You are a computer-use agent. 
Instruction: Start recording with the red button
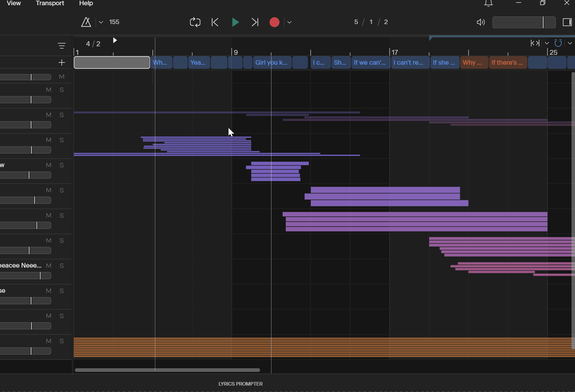pyautogui.click(x=274, y=22)
